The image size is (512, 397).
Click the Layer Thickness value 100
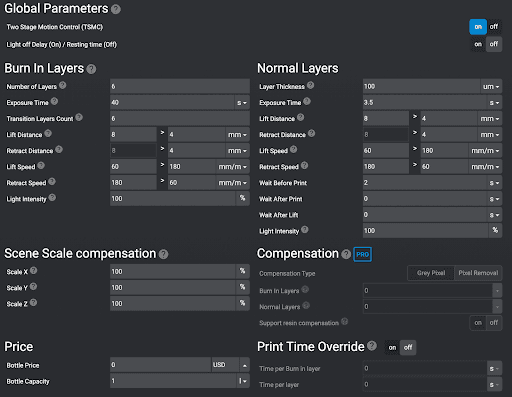click(x=421, y=87)
